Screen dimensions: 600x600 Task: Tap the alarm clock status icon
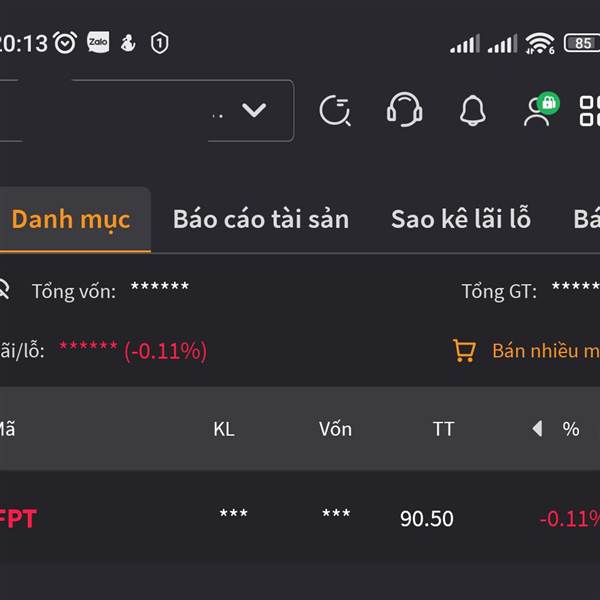(65, 42)
